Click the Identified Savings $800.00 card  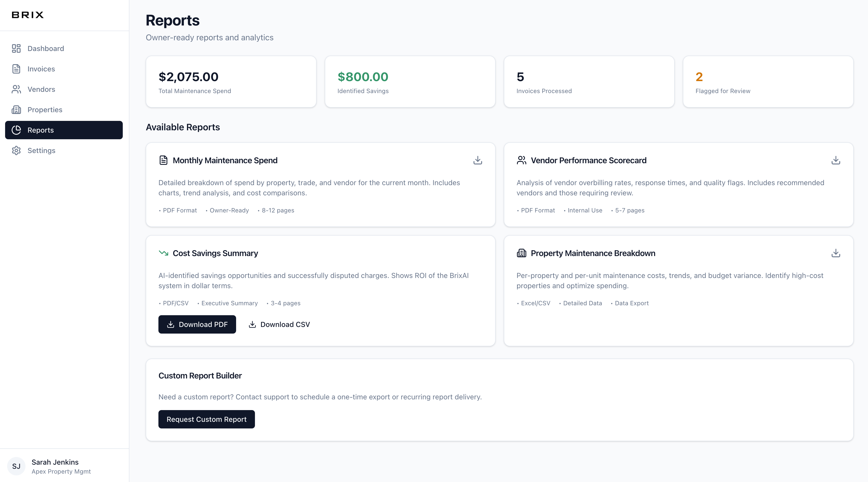pos(410,82)
